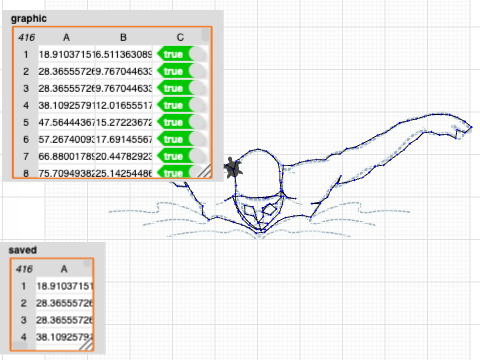Select cell 75.7094938 in graphic row 8
The height and width of the screenshot is (360, 480).
click(67, 172)
